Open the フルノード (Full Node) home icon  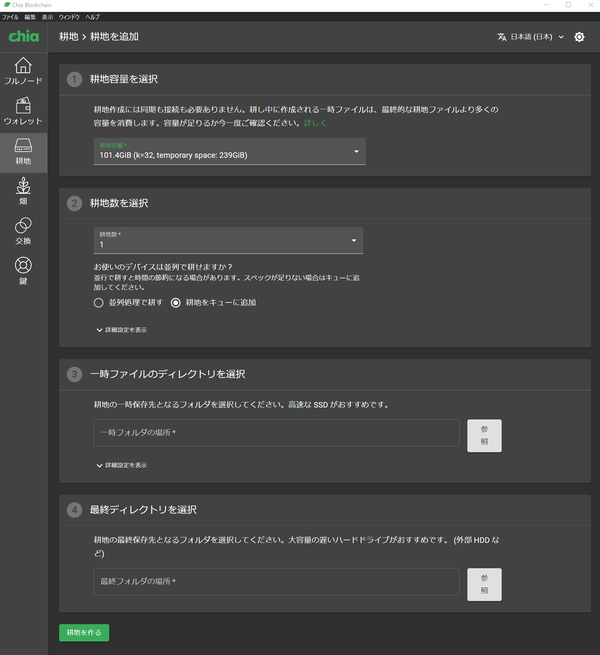coord(23,66)
